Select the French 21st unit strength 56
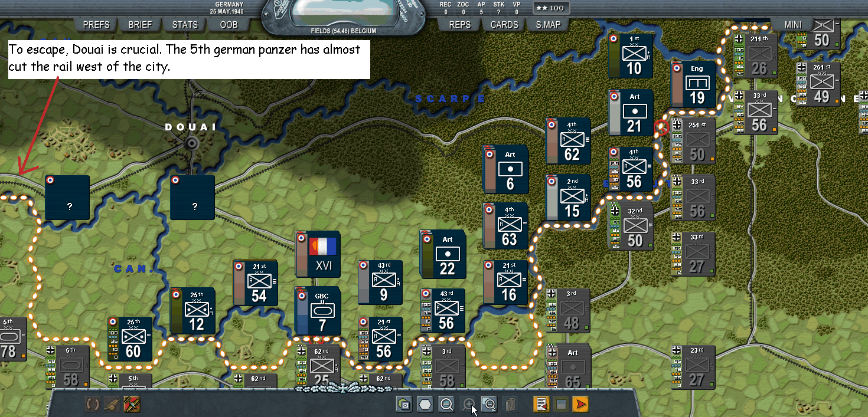 tap(381, 339)
